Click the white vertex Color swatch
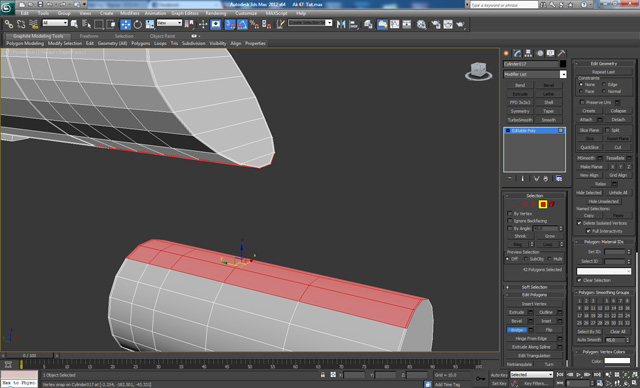This screenshot has height=388, width=640. tap(617, 361)
